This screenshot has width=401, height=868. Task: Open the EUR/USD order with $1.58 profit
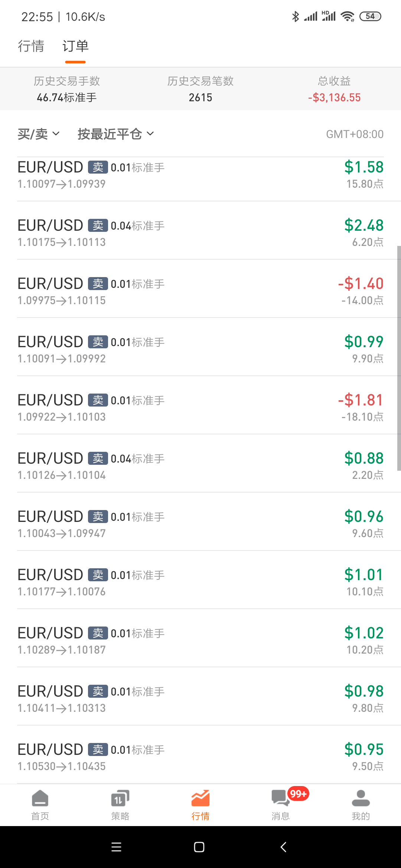tap(200, 175)
